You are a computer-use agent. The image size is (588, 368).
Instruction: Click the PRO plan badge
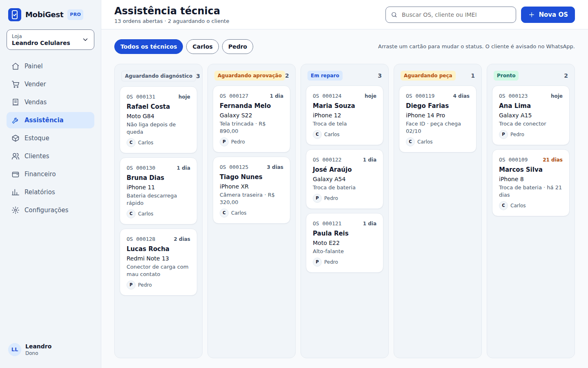click(75, 15)
